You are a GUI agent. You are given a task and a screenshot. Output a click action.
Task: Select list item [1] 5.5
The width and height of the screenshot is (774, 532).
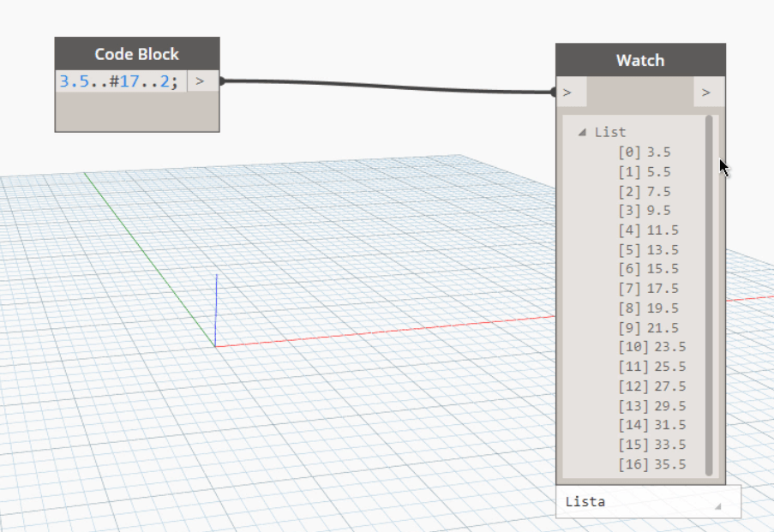click(645, 171)
